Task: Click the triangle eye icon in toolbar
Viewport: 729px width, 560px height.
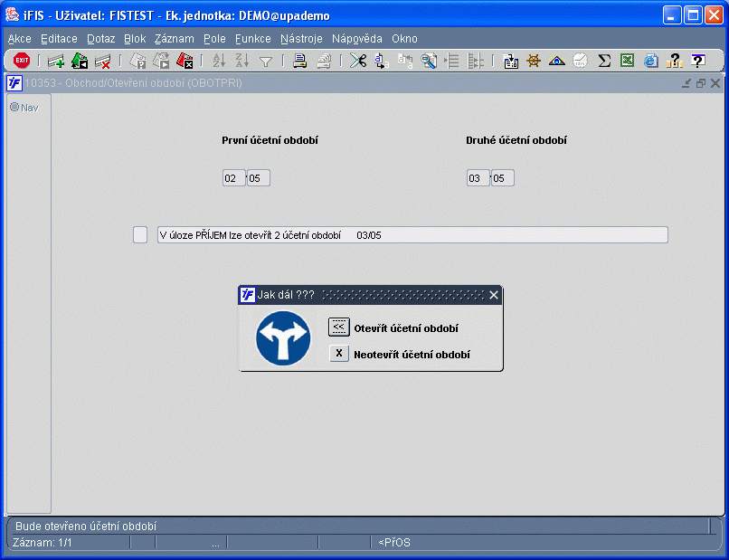Action: [x=557, y=61]
